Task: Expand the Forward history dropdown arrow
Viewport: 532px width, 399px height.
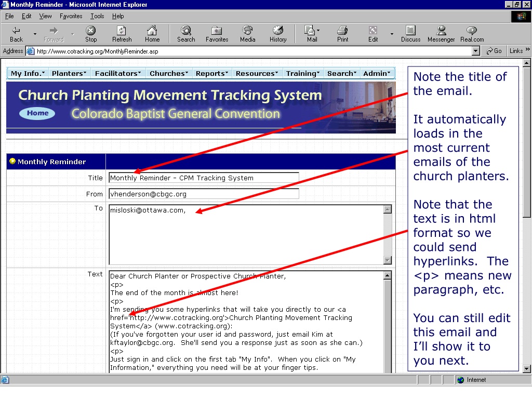Action: 72,34
